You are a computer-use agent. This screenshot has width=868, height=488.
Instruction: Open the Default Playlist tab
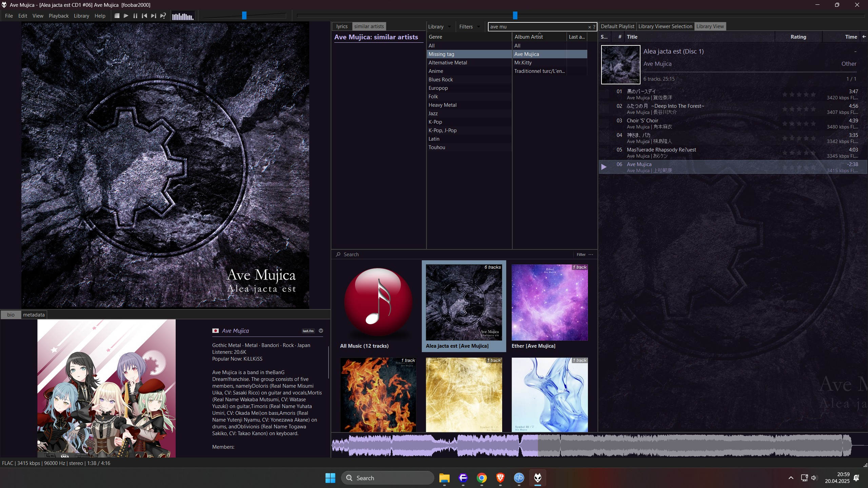click(x=617, y=26)
